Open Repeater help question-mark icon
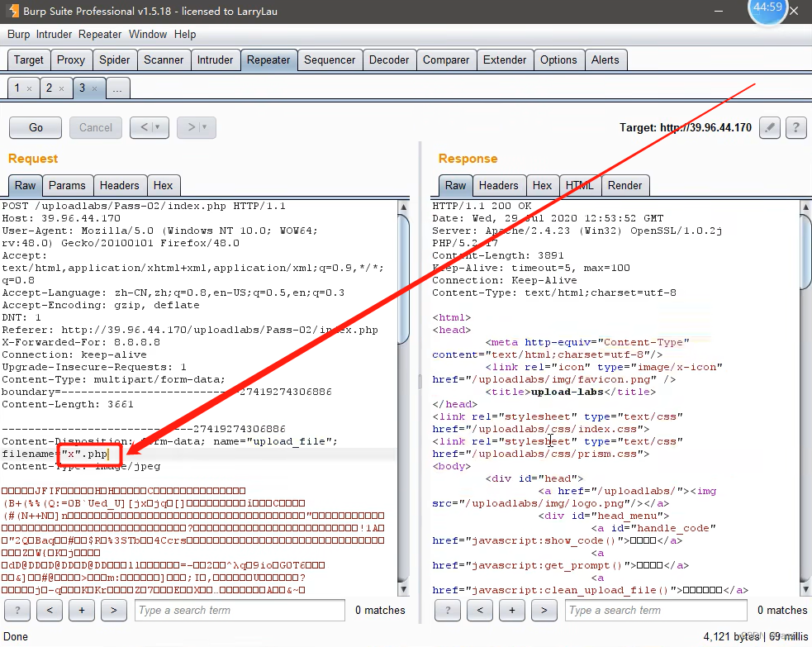Viewport: 812px width, 647px height. 796,127
